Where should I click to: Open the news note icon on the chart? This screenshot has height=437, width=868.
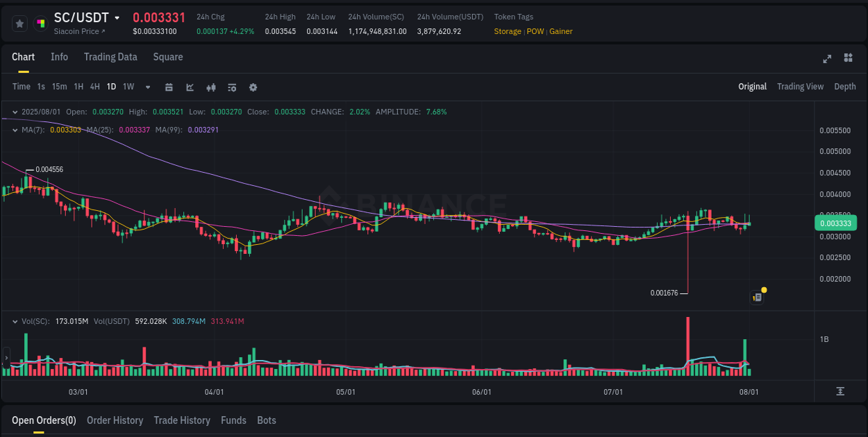(756, 296)
